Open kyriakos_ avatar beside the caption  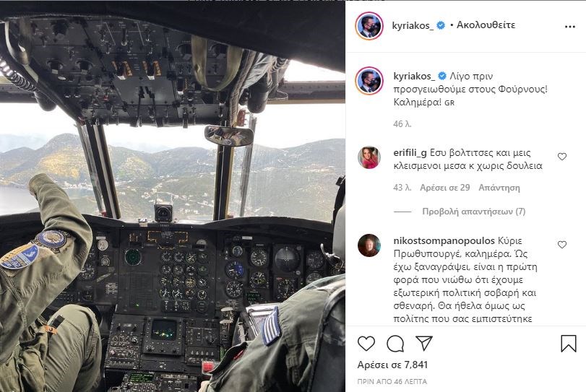(369, 81)
